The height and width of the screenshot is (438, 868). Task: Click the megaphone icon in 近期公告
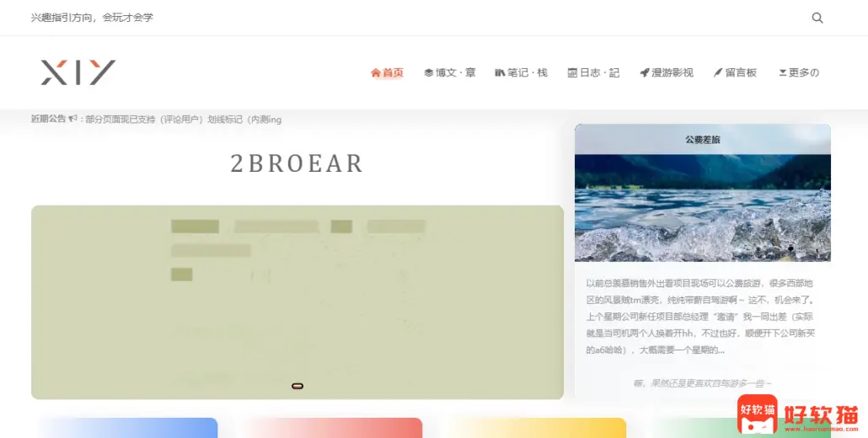[73, 119]
